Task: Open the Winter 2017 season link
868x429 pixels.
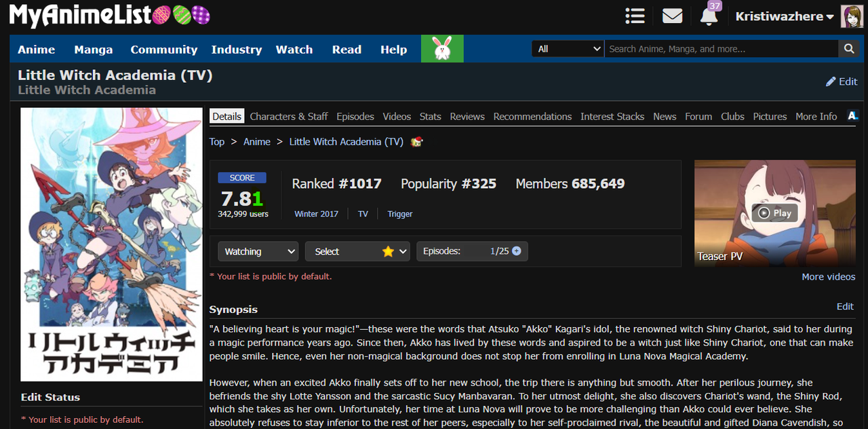Action: (x=316, y=214)
